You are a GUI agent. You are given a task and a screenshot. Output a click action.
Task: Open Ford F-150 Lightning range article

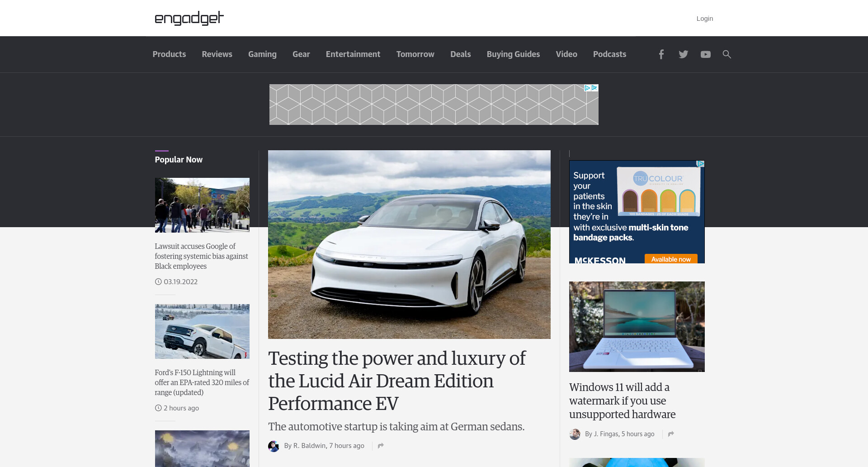coord(202,382)
